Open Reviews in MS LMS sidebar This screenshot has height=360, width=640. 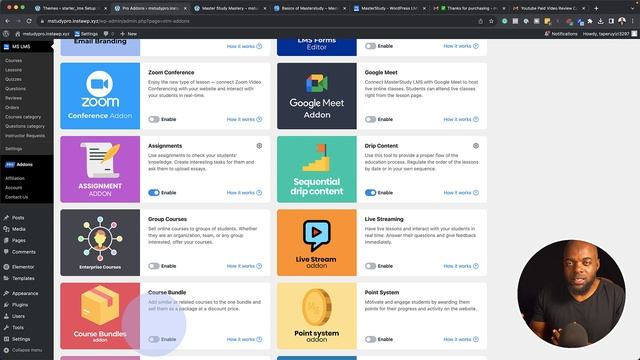13,98
